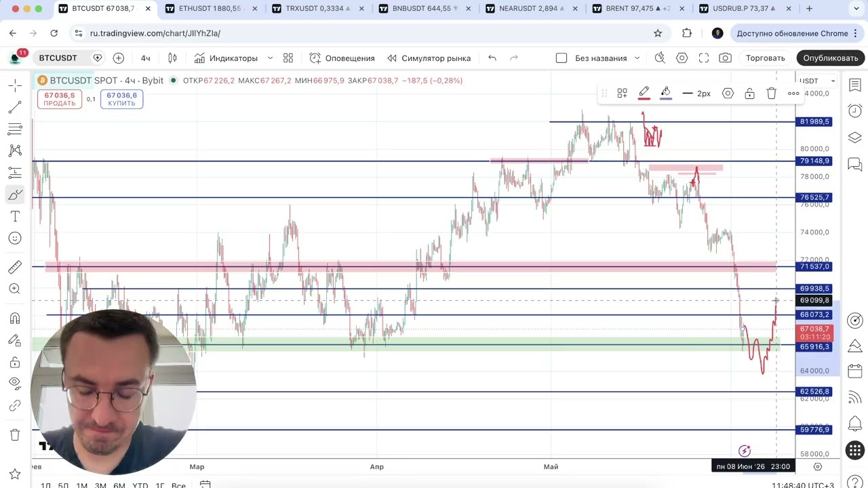
Task: Open favorites star at sidebar bottom
Action: point(15,472)
